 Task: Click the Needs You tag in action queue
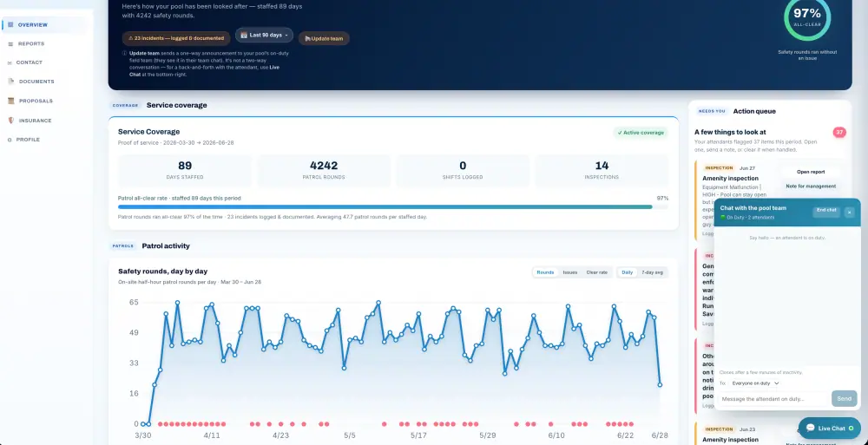pos(712,111)
